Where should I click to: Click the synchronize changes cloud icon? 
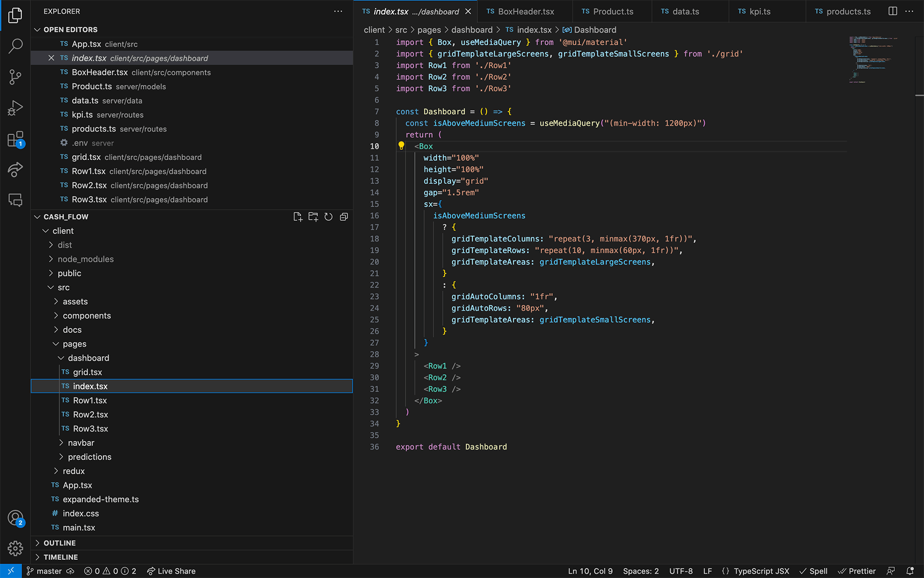70,571
